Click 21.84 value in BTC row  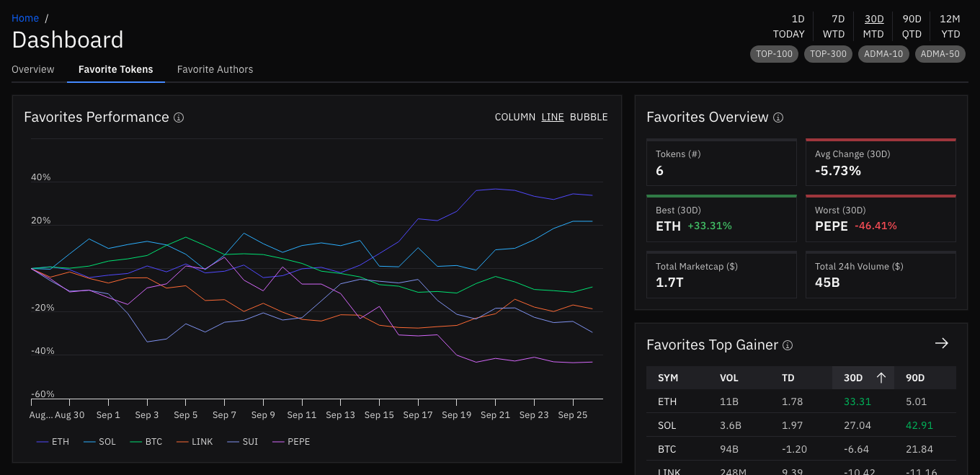coord(919,449)
